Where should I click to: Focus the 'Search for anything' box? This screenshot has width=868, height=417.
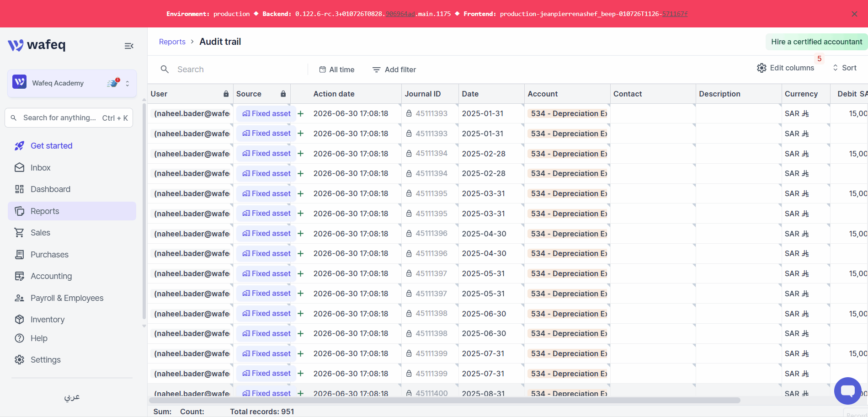pos(69,118)
